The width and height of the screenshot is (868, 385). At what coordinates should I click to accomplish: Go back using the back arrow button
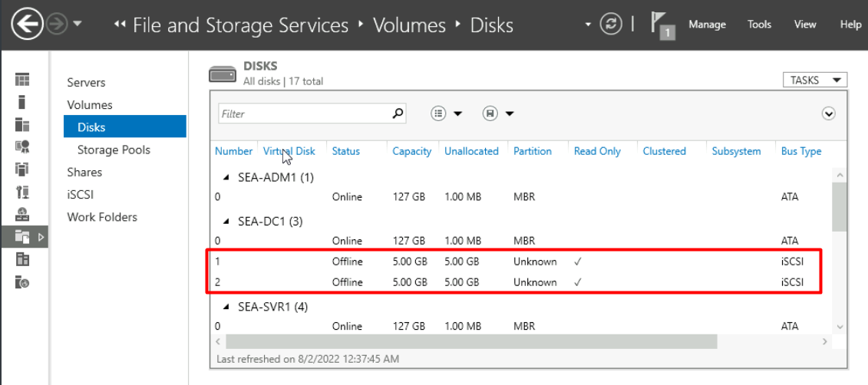[x=27, y=25]
